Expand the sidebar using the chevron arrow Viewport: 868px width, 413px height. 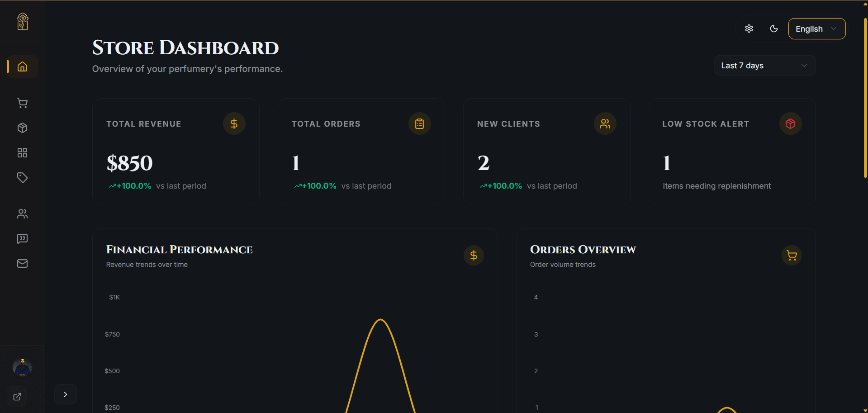(66, 394)
